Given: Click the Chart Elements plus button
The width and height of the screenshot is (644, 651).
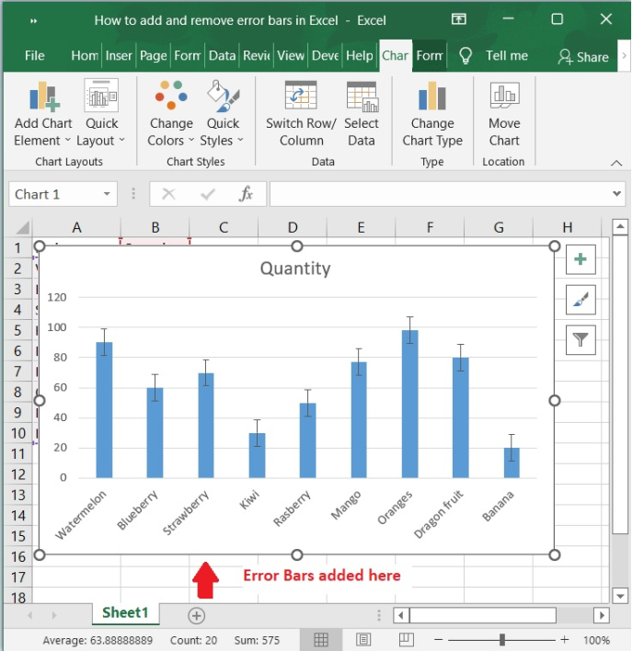Looking at the screenshot, I should point(581,259).
